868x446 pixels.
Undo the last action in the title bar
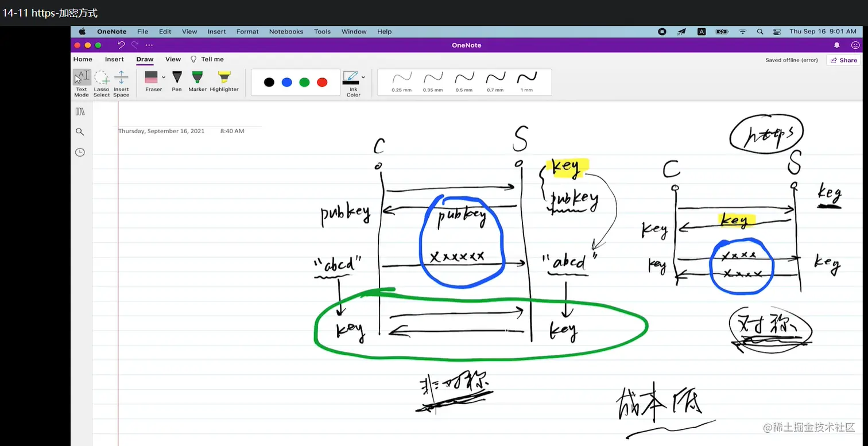(121, 45)
